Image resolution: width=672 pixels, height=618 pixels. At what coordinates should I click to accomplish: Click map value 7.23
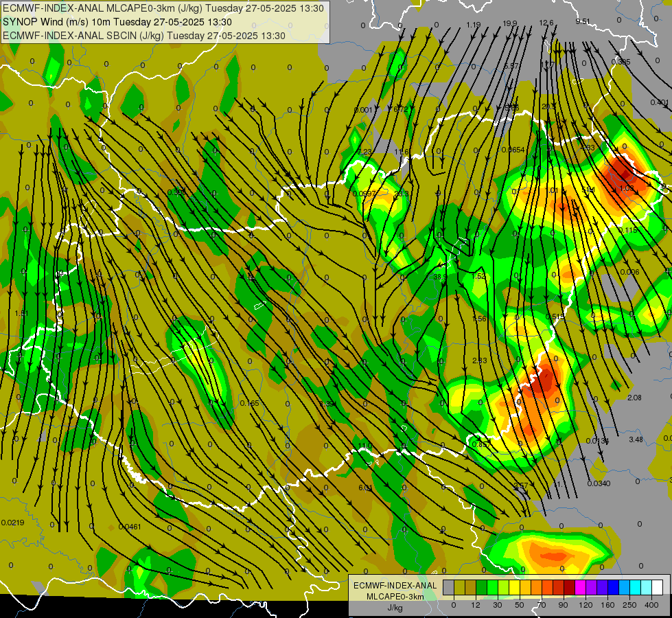point(364,151)
